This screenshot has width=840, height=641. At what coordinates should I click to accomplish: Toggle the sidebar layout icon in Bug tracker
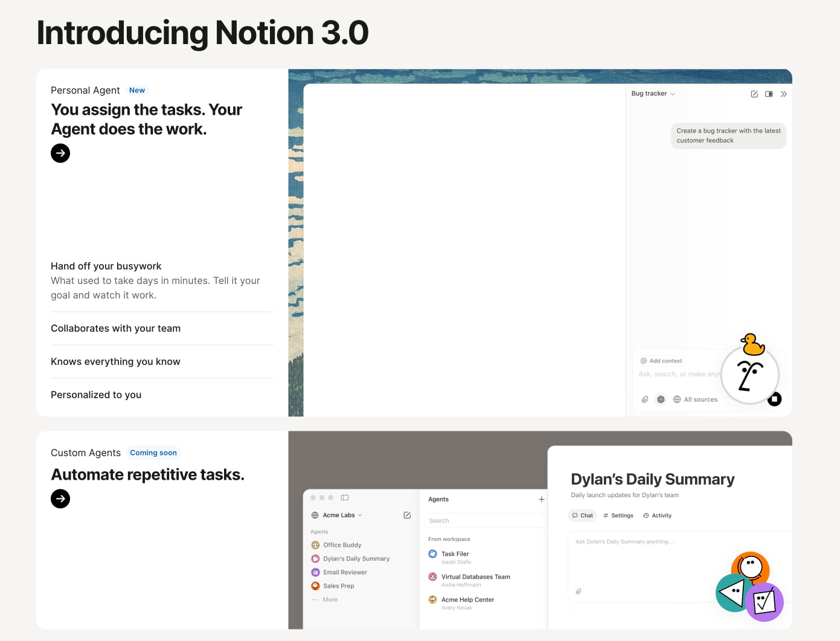(769, 94)
